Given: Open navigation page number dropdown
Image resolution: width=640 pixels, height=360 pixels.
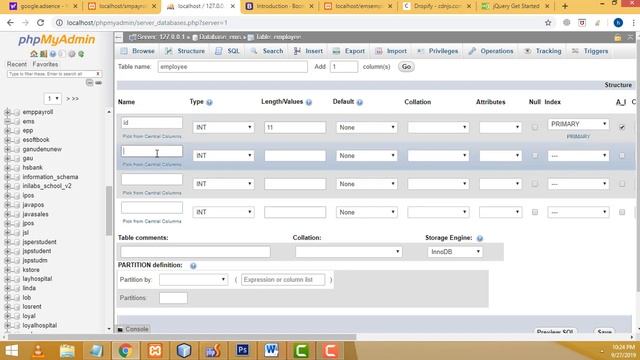Looking at the screenshot, I should coord(52,98).
